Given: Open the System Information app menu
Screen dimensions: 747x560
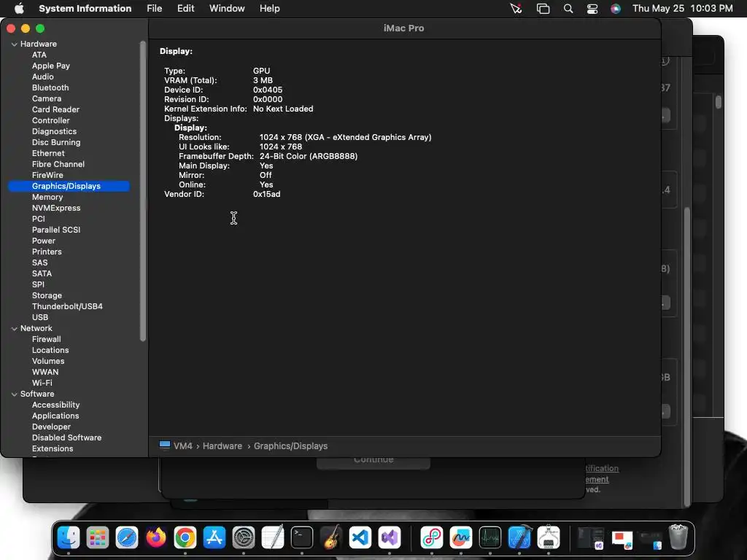Looking at the screenshot, I should 85,9.
